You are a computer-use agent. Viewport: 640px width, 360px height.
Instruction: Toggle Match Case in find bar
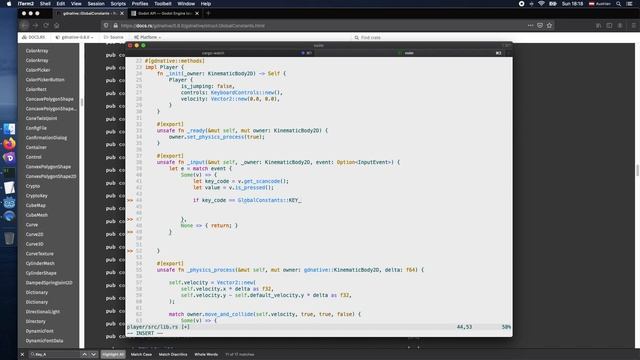[141, 354]
